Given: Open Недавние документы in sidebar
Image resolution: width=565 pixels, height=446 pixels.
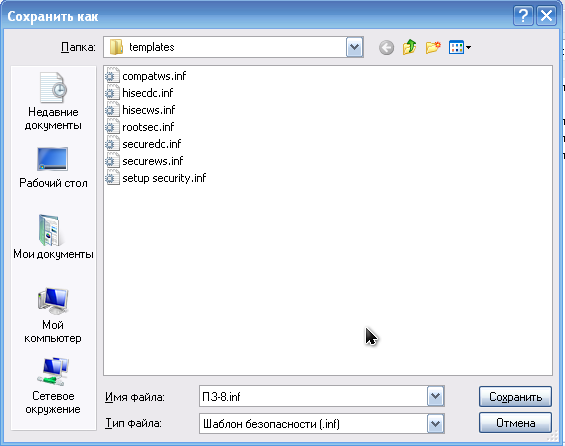Looking at the screenshot, I should (53, 101).
